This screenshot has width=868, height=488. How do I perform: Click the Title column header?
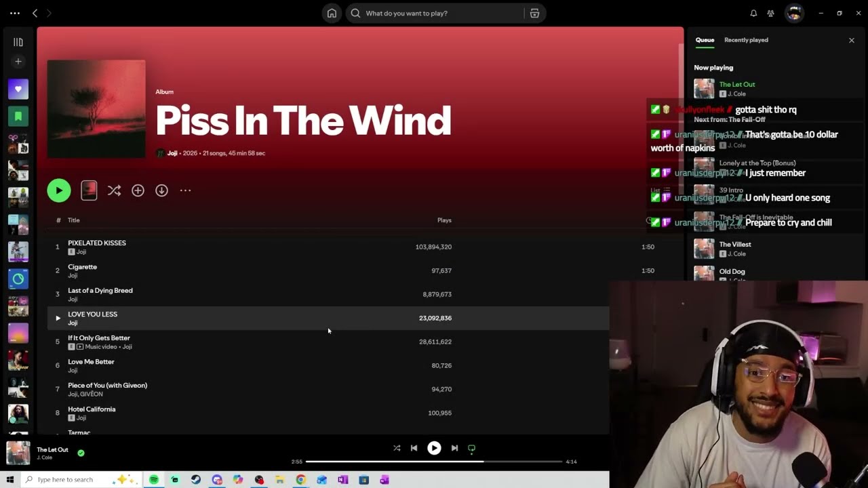(x=73, y=220)
